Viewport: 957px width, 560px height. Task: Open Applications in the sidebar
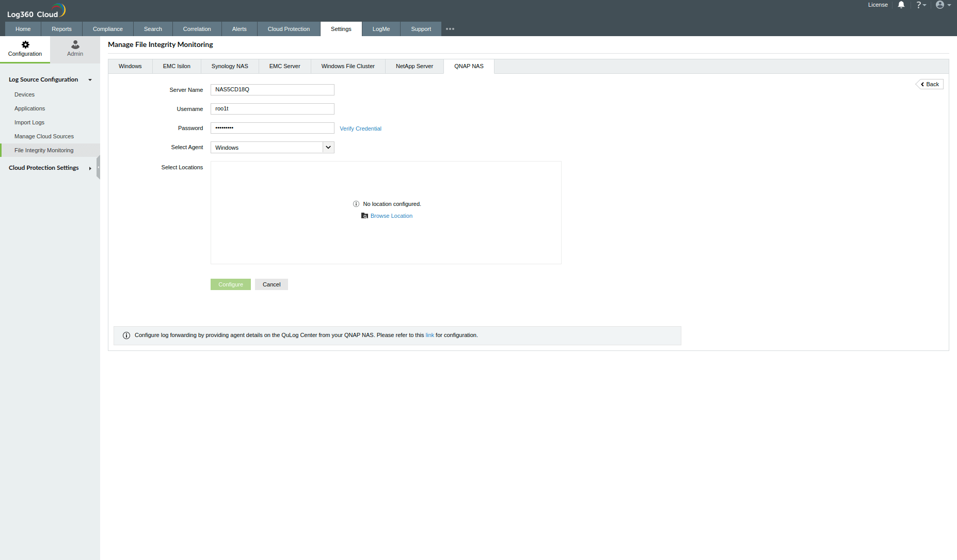point(30,108)
